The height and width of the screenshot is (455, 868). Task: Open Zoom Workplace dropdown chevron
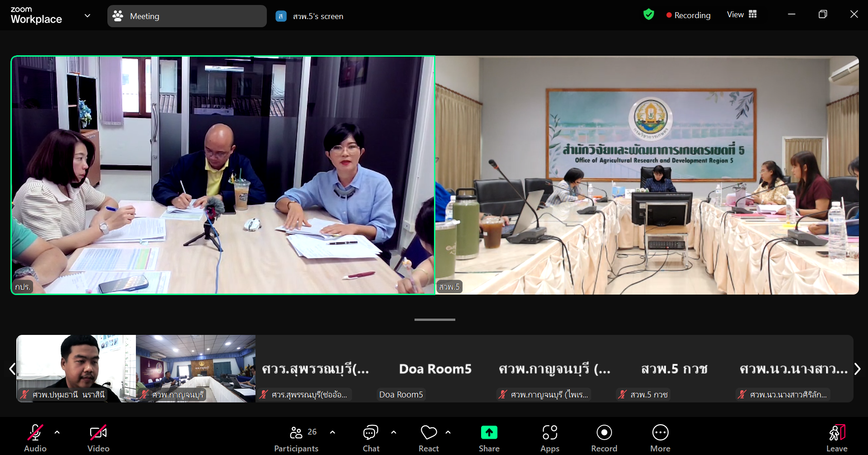pyautogui.click(x=87, y=15)
